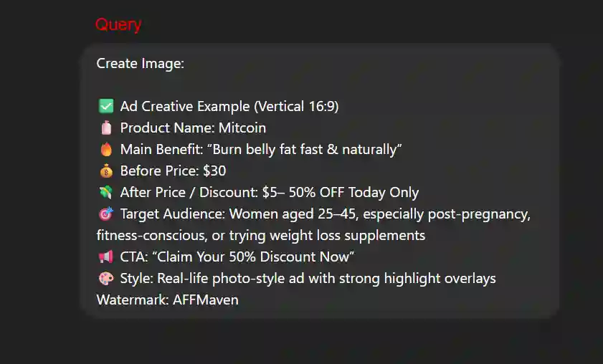Click the "Ad Creative Example (Vertical 16:9)" text
Image resolution: width=603 pixels, height=364 pixels.
point(229,107)
